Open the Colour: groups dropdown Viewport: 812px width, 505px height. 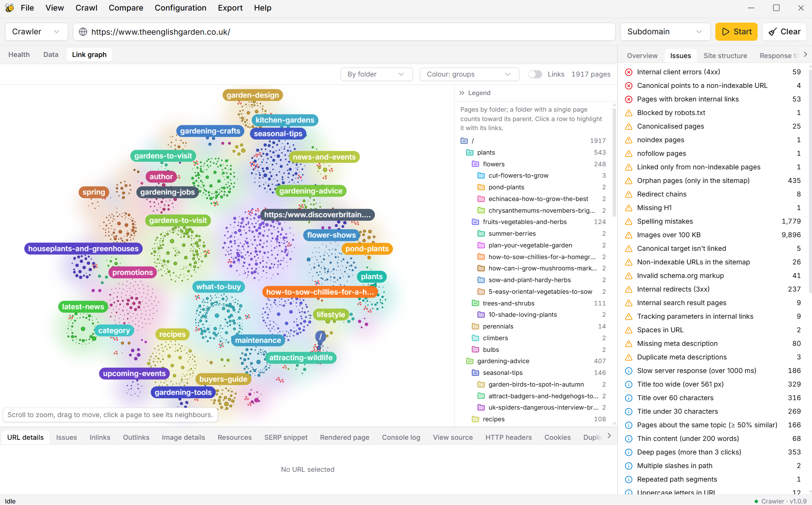tap(469, 74)
